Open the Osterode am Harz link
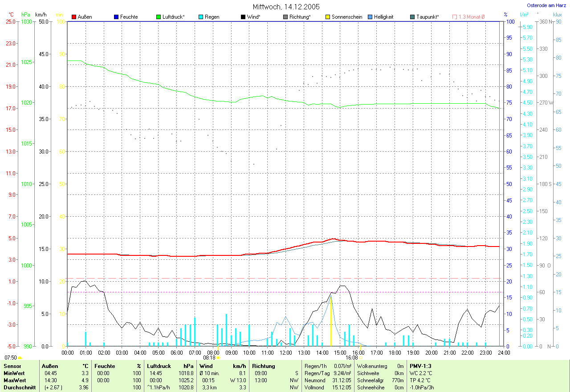Screen dimensions: 570x392 coord(546,5)
